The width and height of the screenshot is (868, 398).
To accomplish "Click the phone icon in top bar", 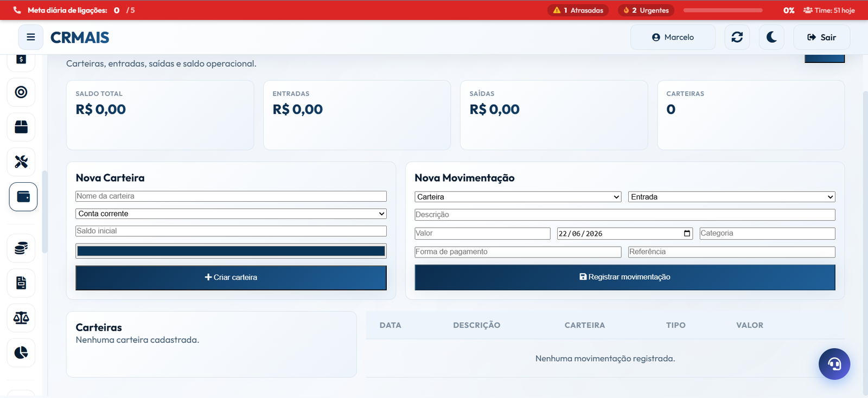I will [17, 10].
